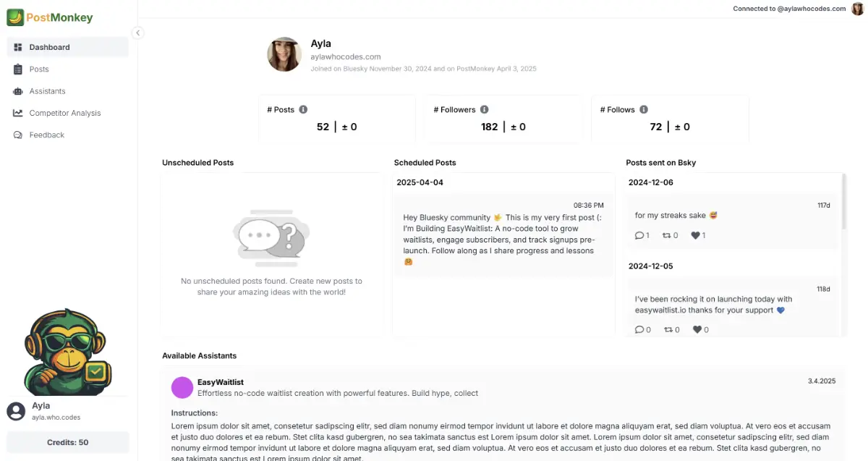Image resolution: width=868 pixels, height=461 pixels.
Task: Click the Posts clipboard icon
Action: (x=18, y=69)
